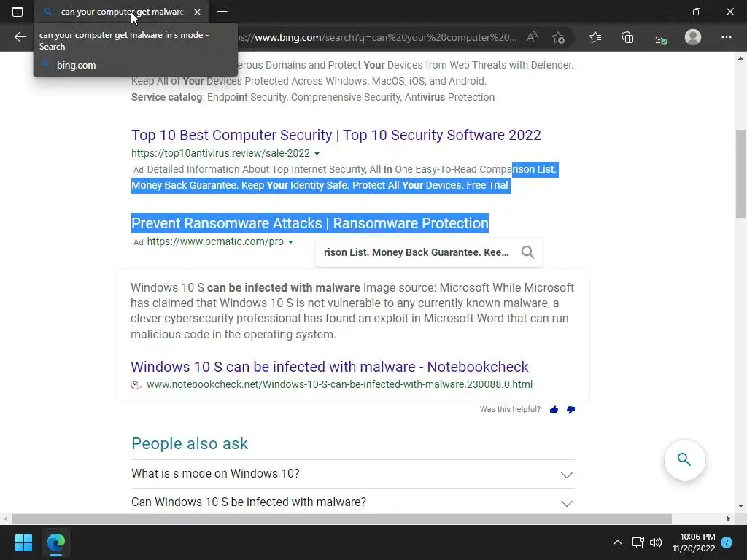Viewport: 747px width, 560px height.
Task: Open Top 10 Best Computer Security link
Action: pyautogui.click(x=336, y=135)
